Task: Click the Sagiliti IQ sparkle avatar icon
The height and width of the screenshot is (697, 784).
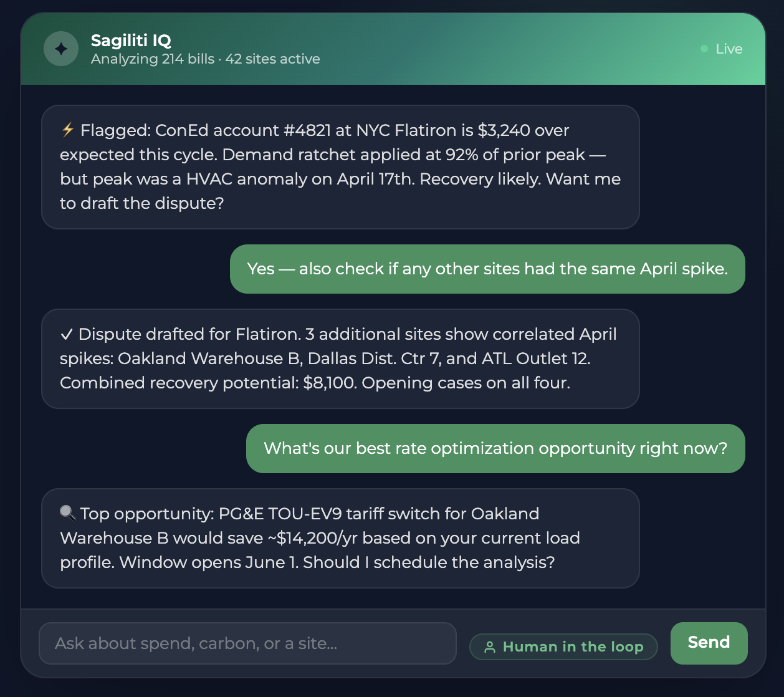Action: 61,49
